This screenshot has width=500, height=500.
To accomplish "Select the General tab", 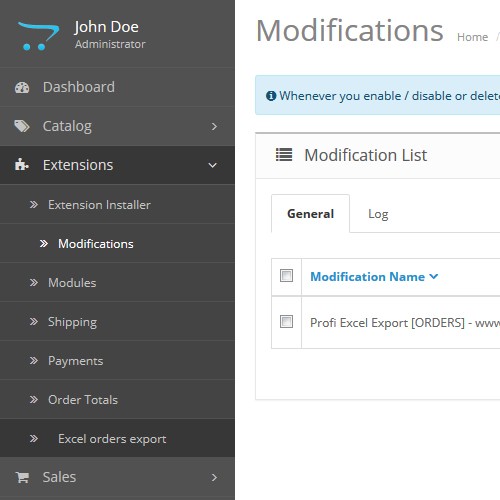I will (310, 214).
